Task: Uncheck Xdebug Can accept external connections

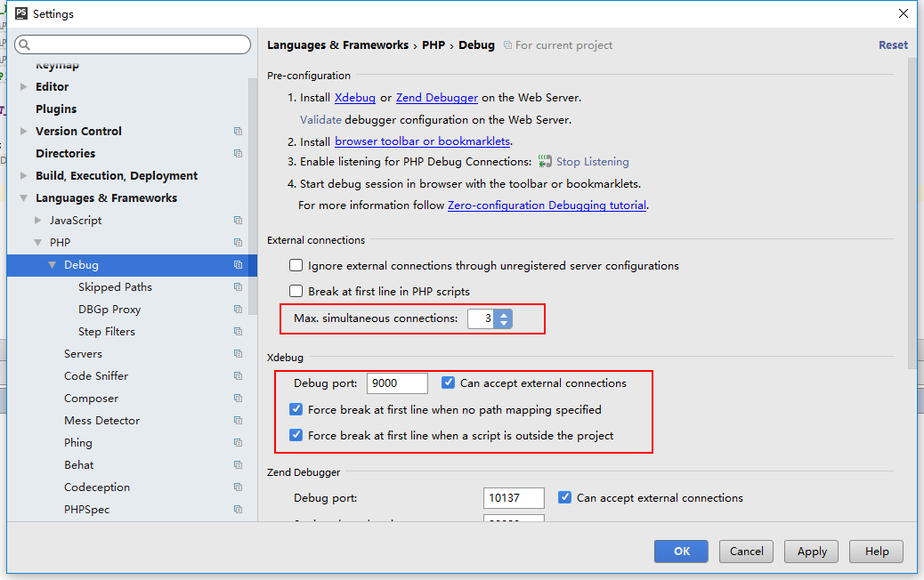Action: click(x=448, y=383)
